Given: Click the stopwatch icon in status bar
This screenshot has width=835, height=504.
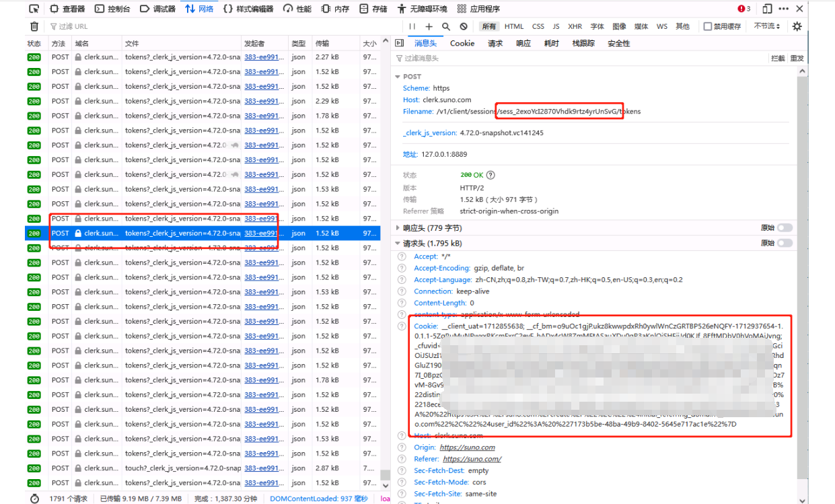Looking at the screenshot, I should coord(34,499).
